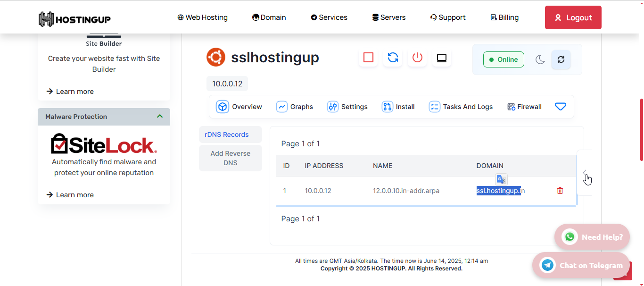Follow the SiteLock Learn more link
Image resolution: width=644 pixels, height=286 pixels.
[x=70, y=195]
